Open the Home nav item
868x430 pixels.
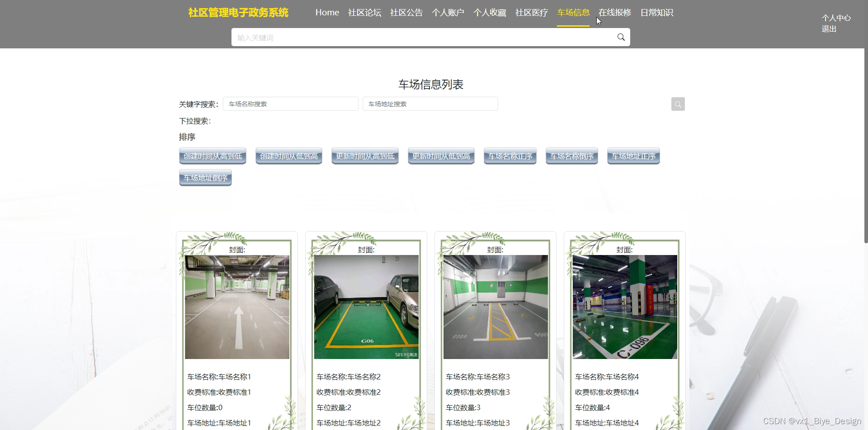click(327, 13)
